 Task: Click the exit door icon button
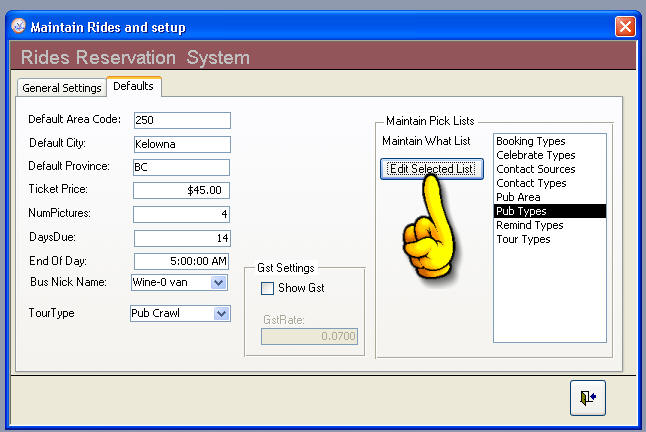click(588, 397)
